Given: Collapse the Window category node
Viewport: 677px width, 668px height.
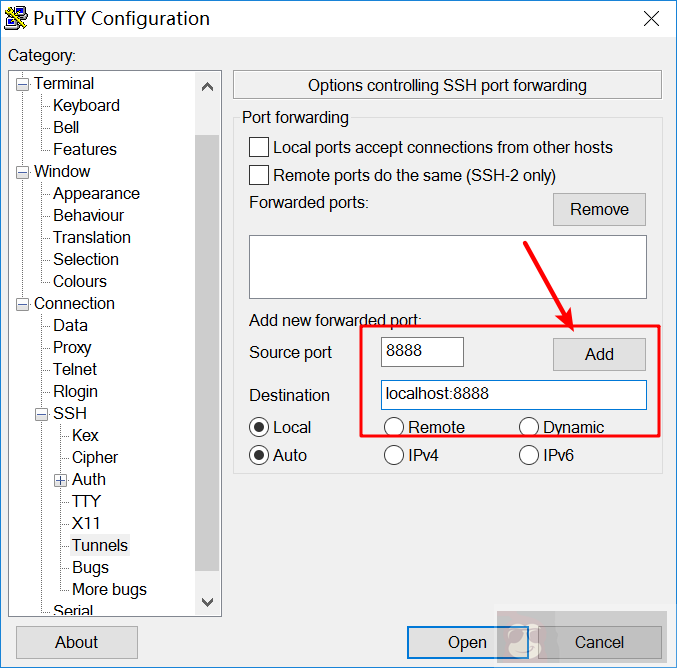Looking at the screenshot, I should (x=23, y=172).
